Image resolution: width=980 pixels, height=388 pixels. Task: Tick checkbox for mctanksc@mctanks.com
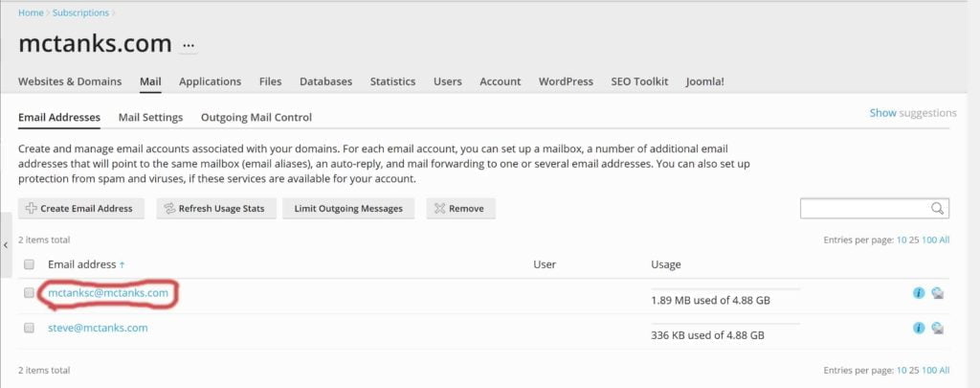pos(29,292)
